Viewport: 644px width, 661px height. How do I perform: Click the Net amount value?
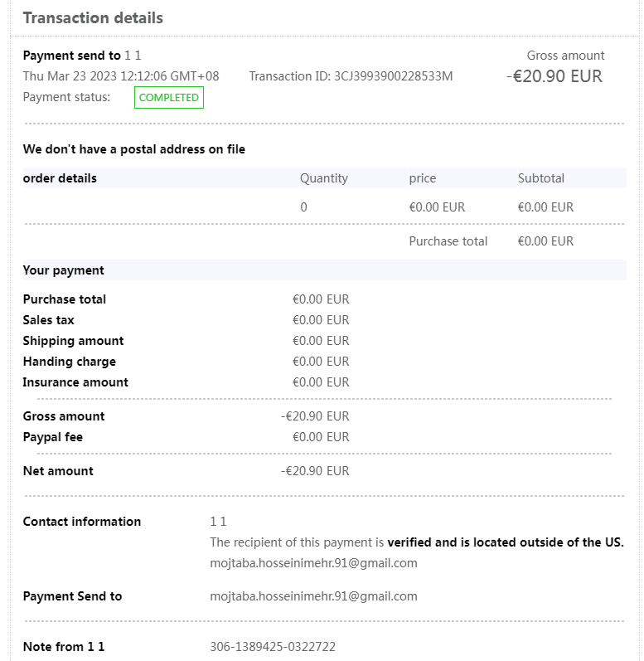(315, 471)
